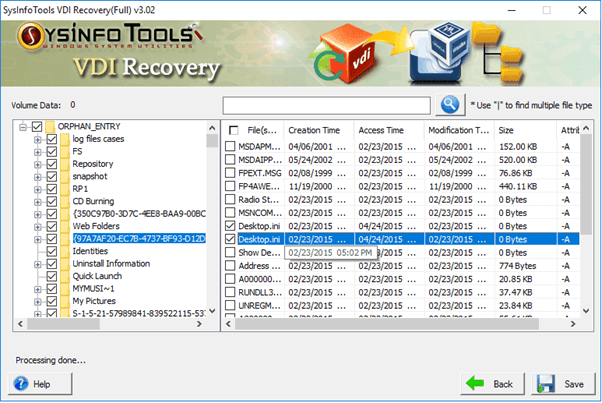Click the Quick Launch folder icon
Viewport: 602px width, 403px height.
coord(64,276)
